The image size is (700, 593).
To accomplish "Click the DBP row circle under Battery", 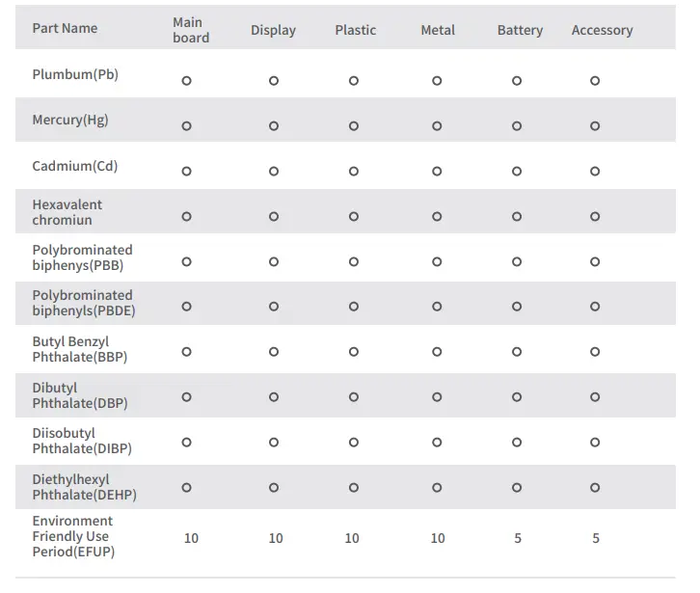I will pyautogui.click(x=517, y=397).
